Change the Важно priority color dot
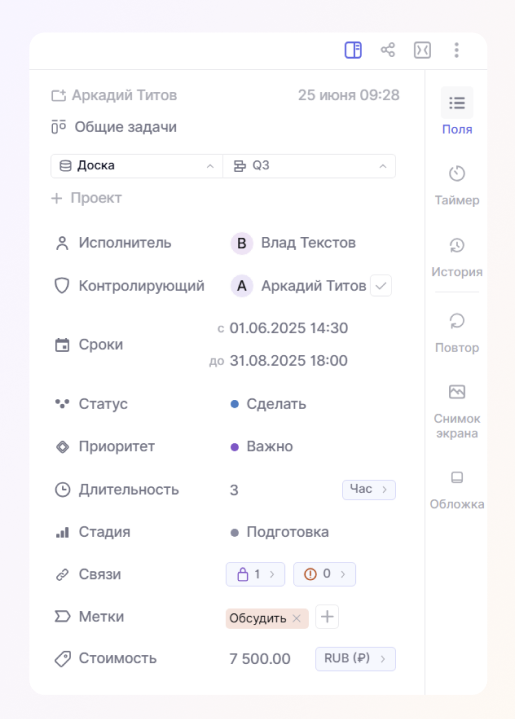515x719 pixels. coord(234,447)
